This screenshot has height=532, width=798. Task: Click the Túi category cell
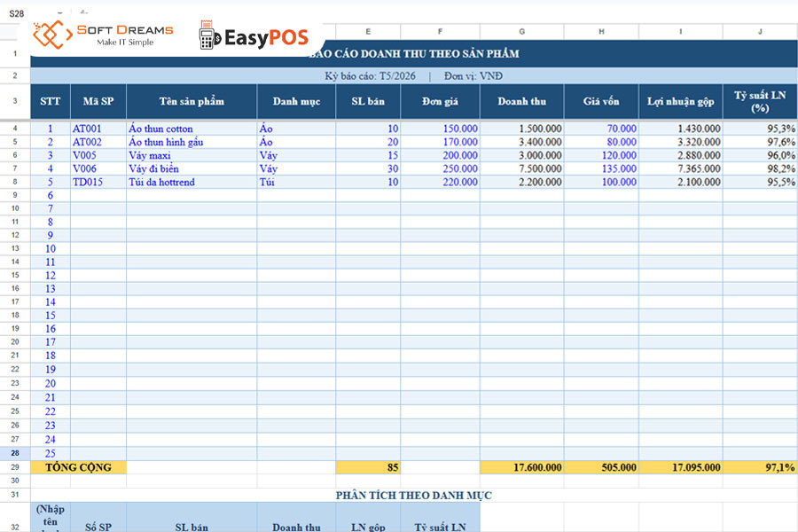tap(296, 182)
